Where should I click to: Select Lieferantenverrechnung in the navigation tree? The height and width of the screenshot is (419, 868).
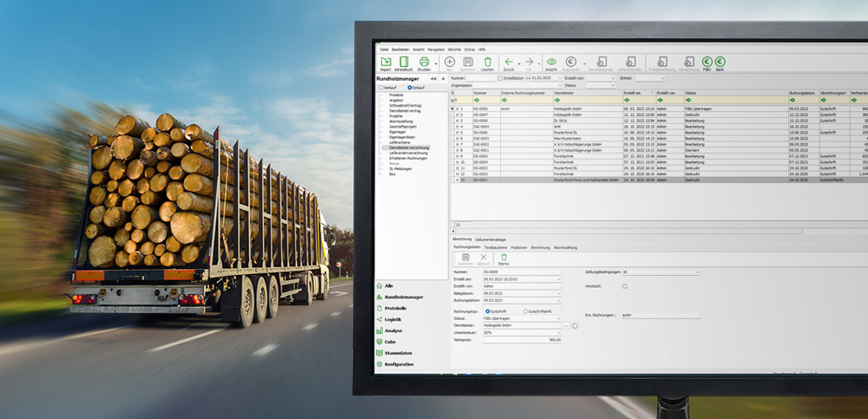click(409, 153)
